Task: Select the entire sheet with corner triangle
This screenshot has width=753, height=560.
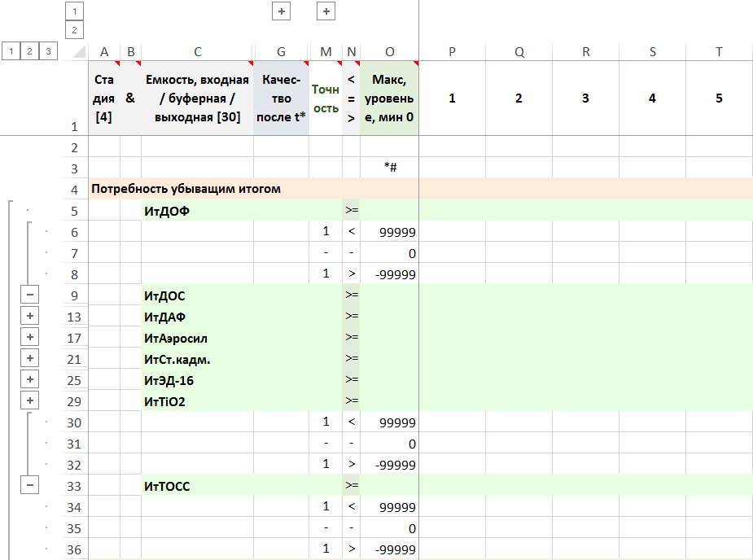Action: point(77,52)
